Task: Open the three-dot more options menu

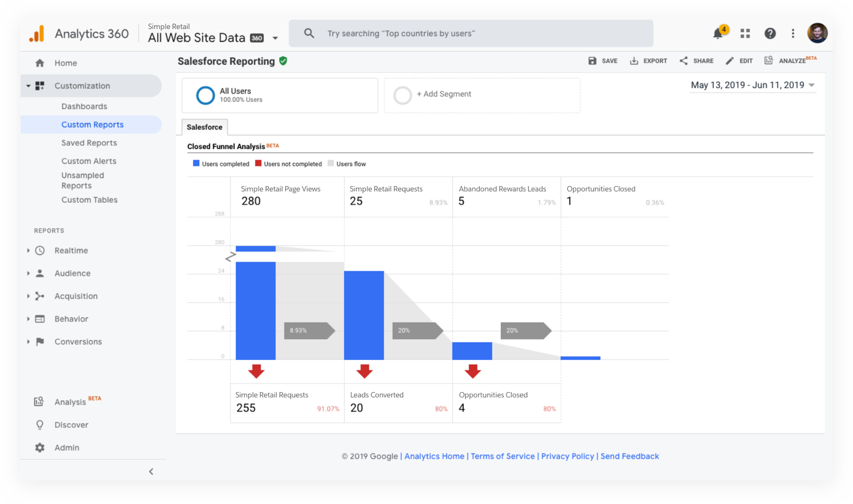Action: click(x=793, y=34)
